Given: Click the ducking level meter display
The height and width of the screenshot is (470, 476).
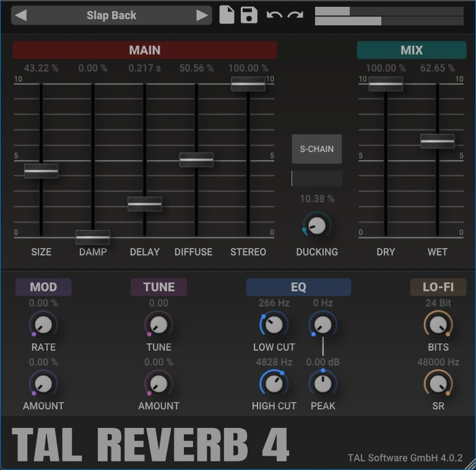Looking at the screenshot, I should [317, 178].
